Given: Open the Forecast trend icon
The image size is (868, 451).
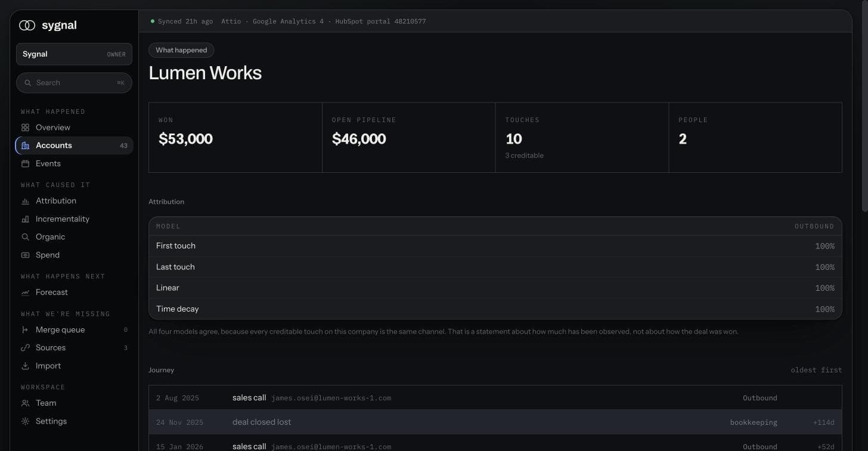Looking at the screenshot, I should pos(25,293).
